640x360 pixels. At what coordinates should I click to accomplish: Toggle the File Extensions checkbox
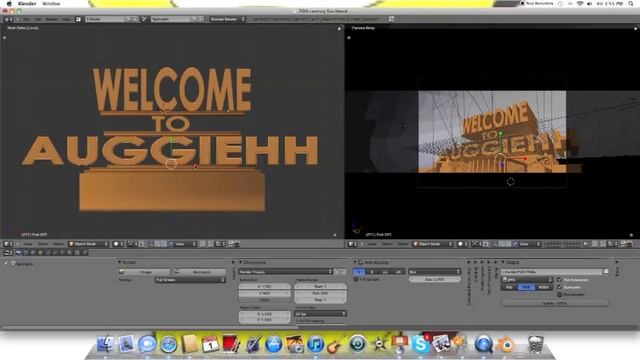(x=560, y=280)
